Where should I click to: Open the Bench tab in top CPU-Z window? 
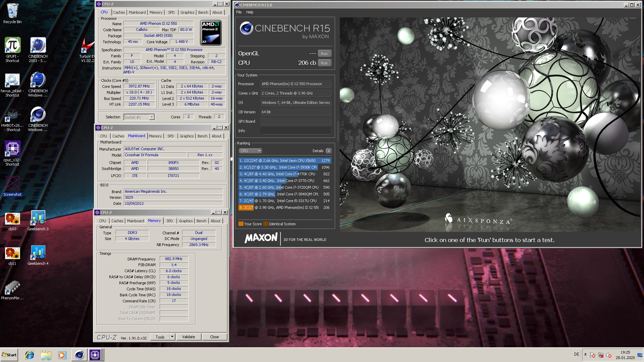point(203,12)
